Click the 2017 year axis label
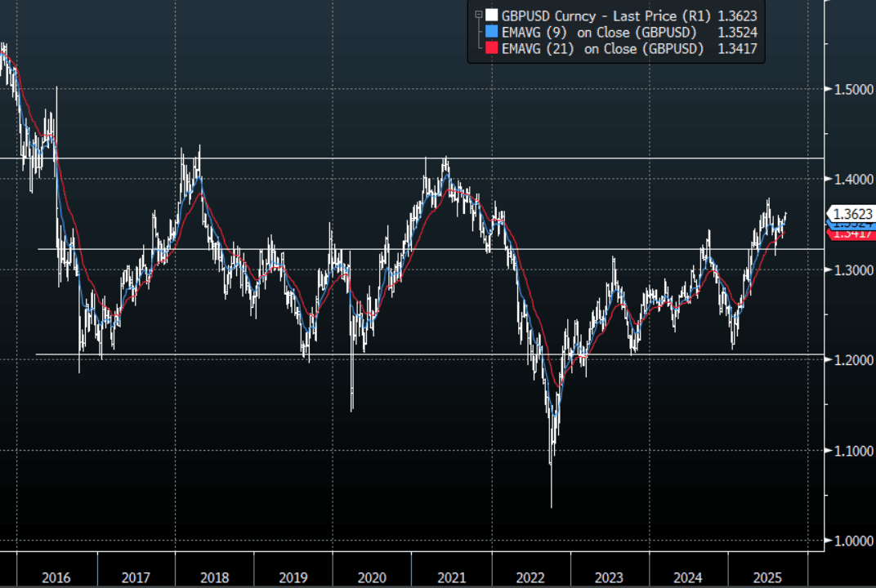 point(135,577)
